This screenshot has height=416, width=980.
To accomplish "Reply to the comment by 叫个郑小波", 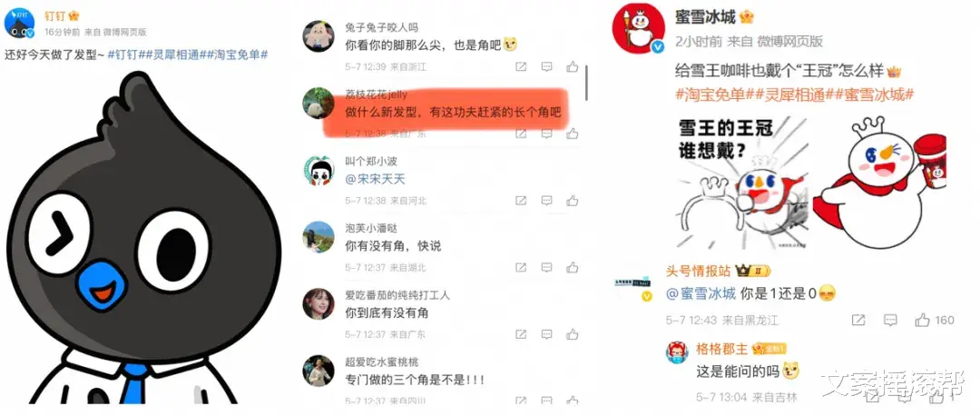I will click(x=546, y=201).
